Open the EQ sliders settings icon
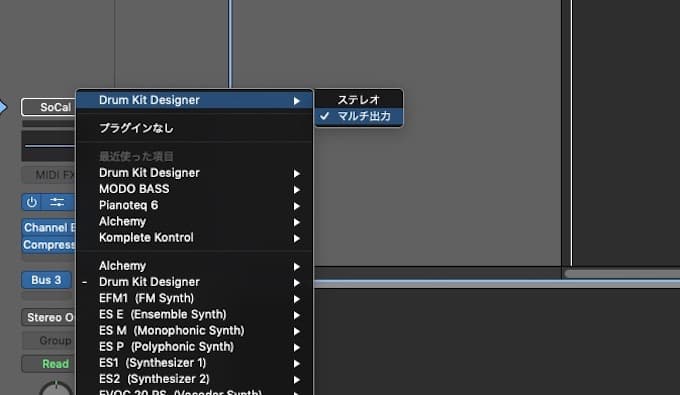The width and height of the screenshot is (680, 395). [57, 202]
